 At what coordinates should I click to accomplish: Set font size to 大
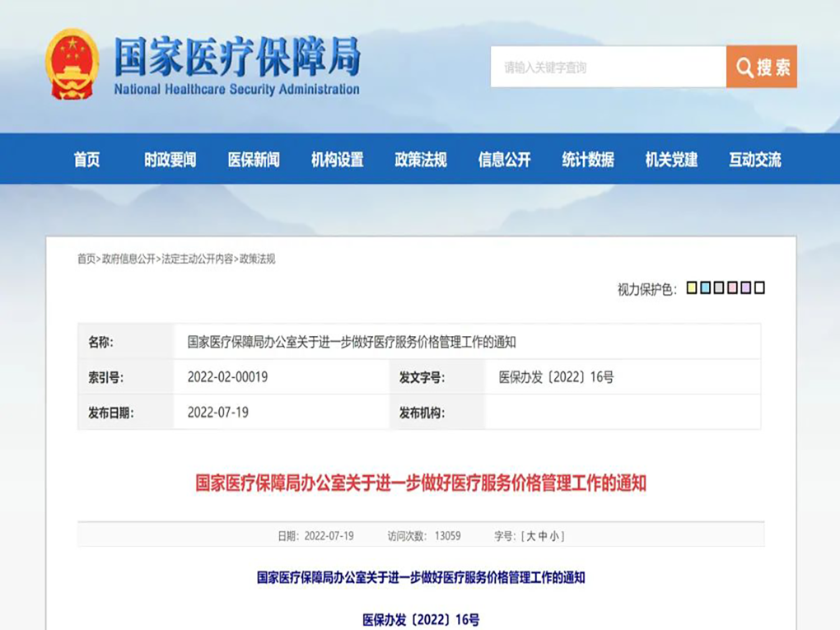click(x=531, y=536)
